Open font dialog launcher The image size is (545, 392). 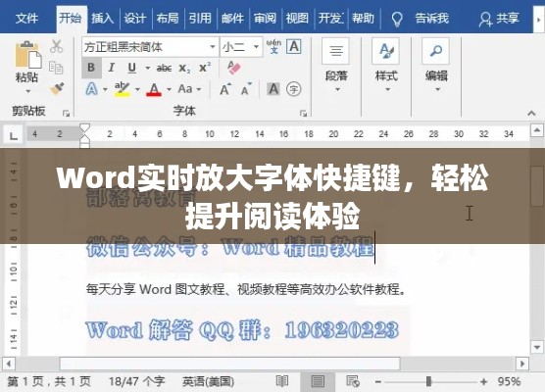(x=304, y=113)
